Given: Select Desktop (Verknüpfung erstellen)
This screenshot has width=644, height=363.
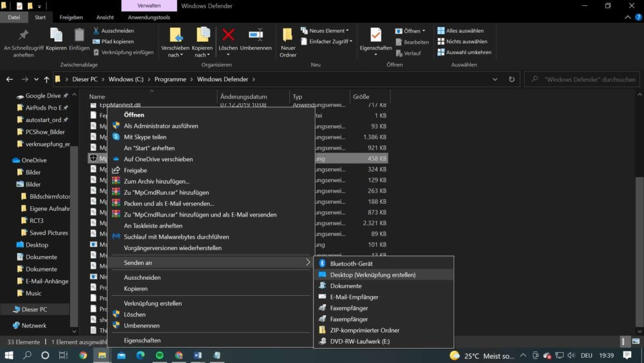Looking at the screenshot, I should pyautogui.click(x=384, y=275).
